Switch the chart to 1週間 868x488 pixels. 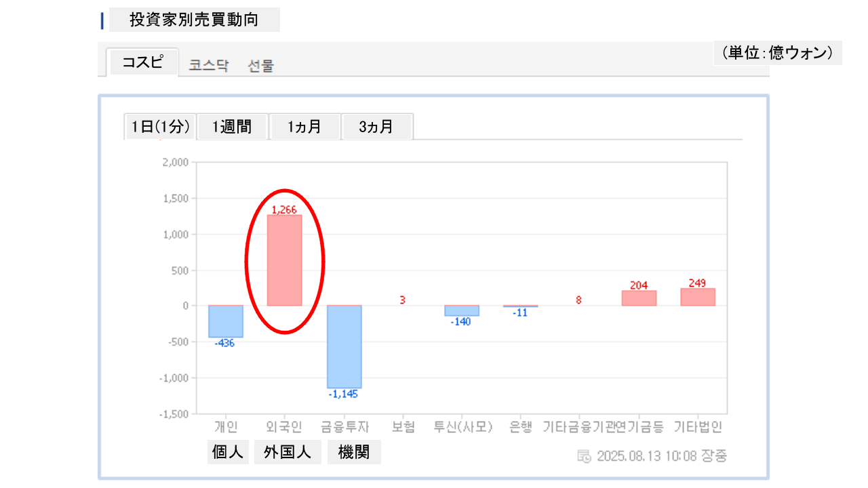232,127
